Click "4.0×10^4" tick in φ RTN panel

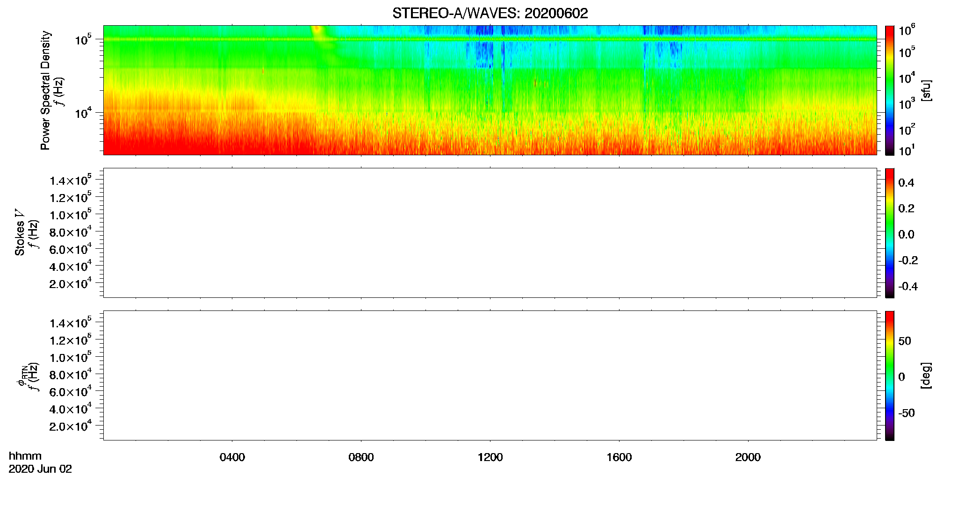click(71, 409)
